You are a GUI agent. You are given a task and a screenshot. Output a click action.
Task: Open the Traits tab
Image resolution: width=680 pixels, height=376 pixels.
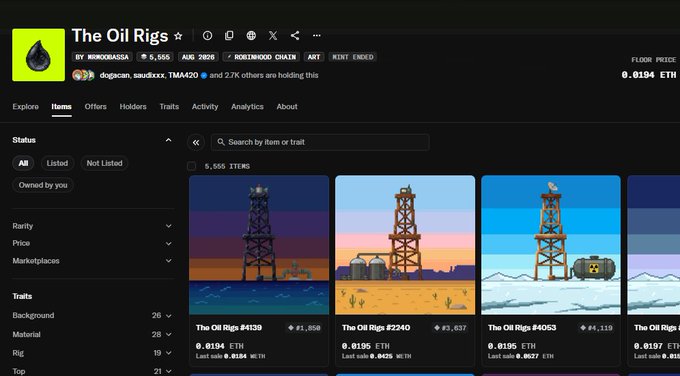pyautogui.click(x=169, y=107)
